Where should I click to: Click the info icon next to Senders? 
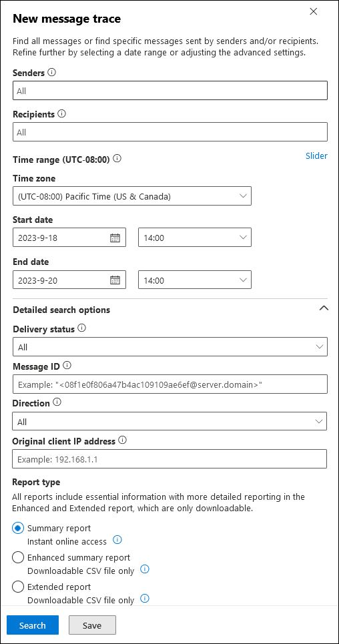click(x=52, y=72)
